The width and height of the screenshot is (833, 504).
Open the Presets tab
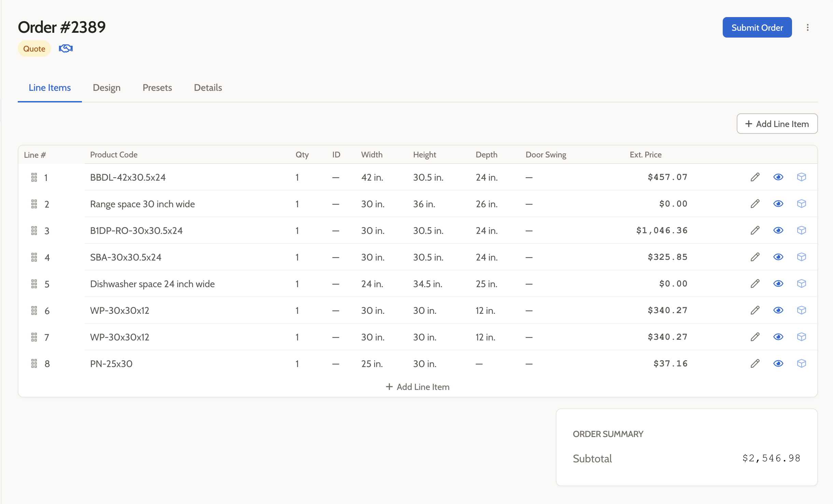tap(157, 88)
